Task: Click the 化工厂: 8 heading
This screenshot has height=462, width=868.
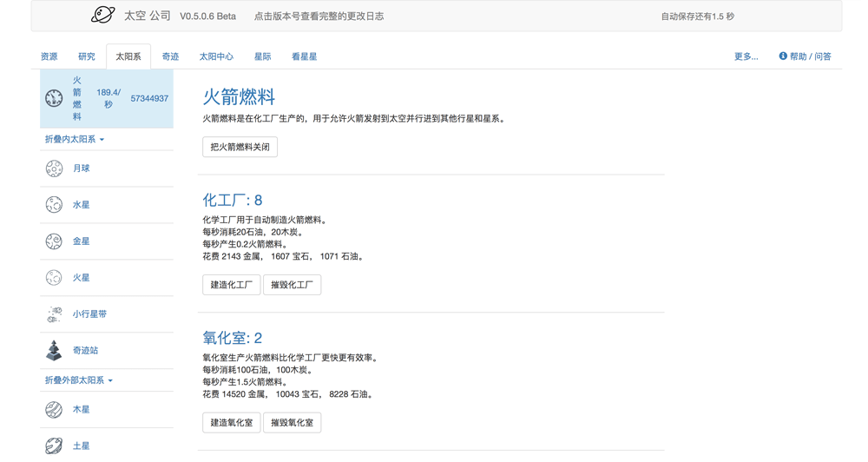Action: 233,200
